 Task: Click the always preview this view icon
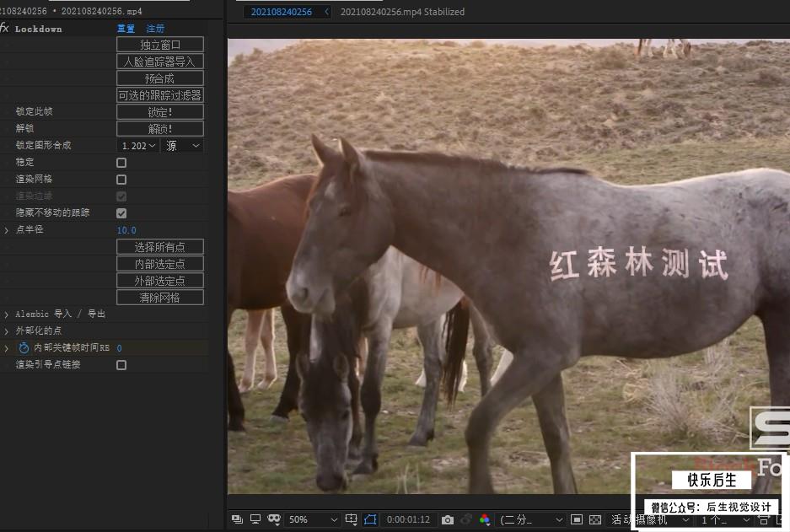tap(237, 519)
